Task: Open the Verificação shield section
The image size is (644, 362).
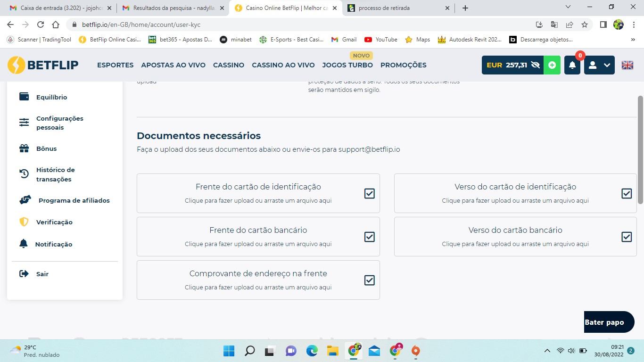Action: pos(54,222)
